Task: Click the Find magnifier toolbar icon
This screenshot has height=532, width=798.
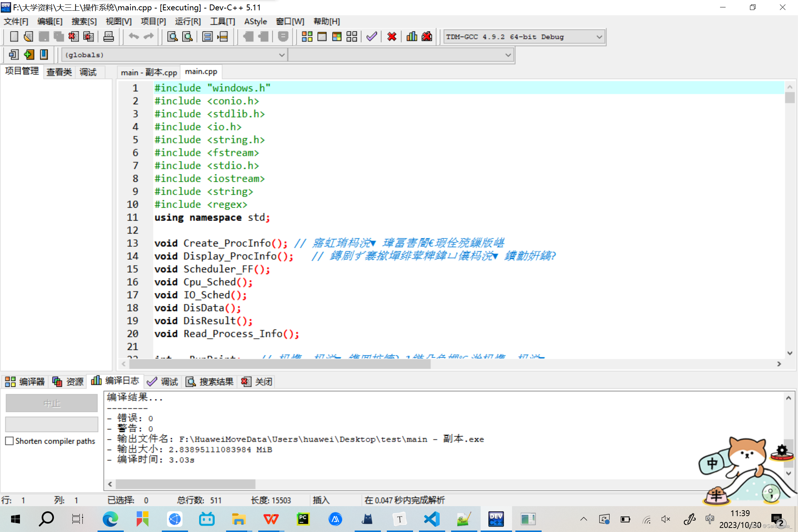Action: (x=172, y=37)
